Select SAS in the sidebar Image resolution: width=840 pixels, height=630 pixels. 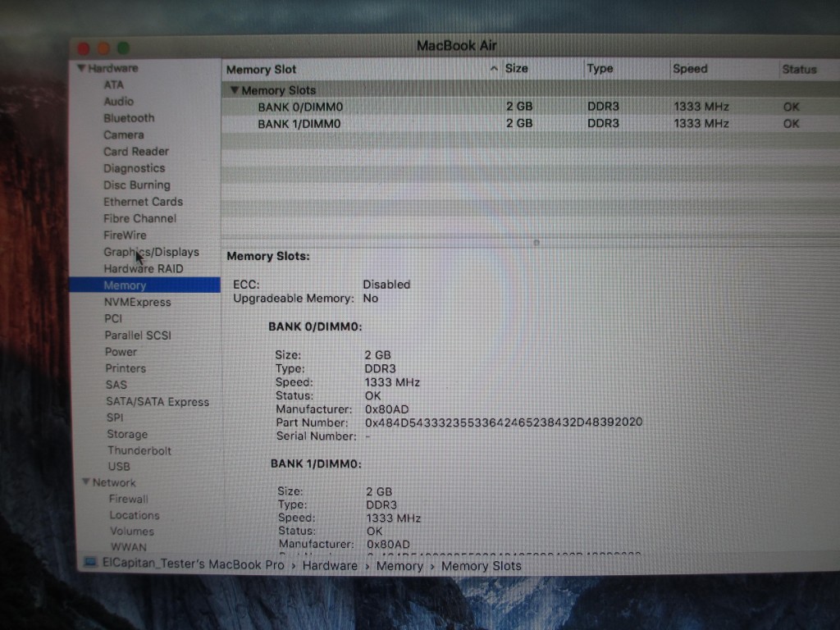116,385
